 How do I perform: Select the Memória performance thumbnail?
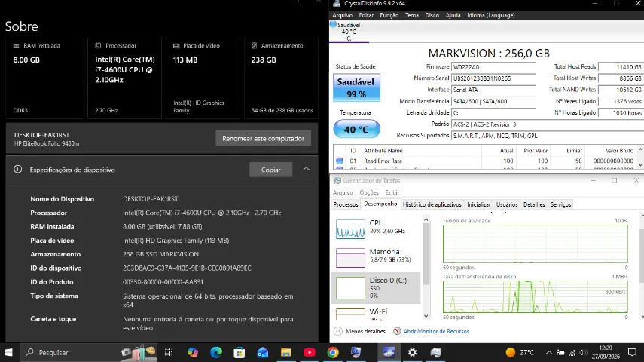coord(350,257)
